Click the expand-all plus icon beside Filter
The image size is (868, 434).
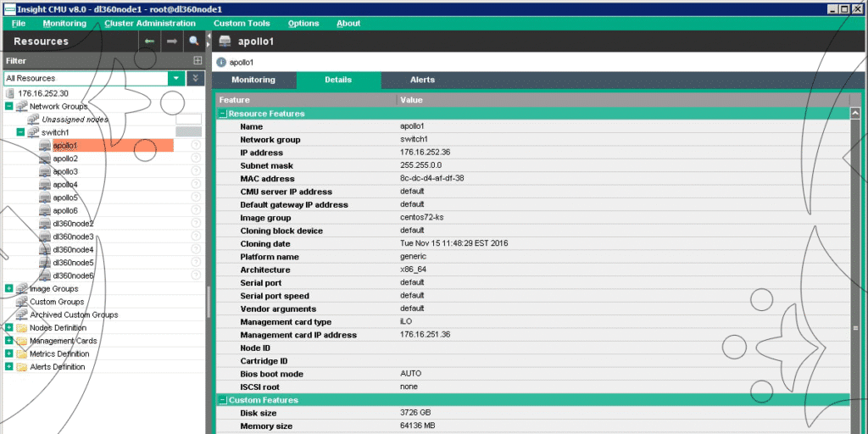(198, 61)
